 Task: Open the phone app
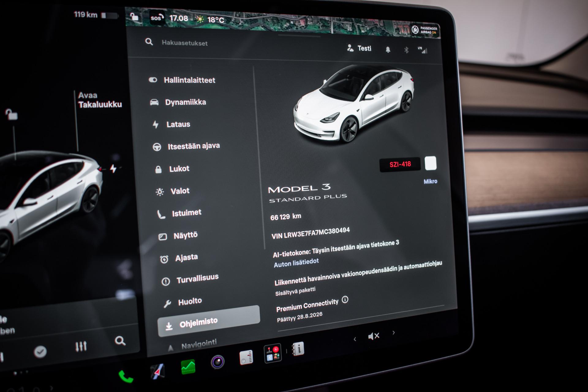coord(126,376)
